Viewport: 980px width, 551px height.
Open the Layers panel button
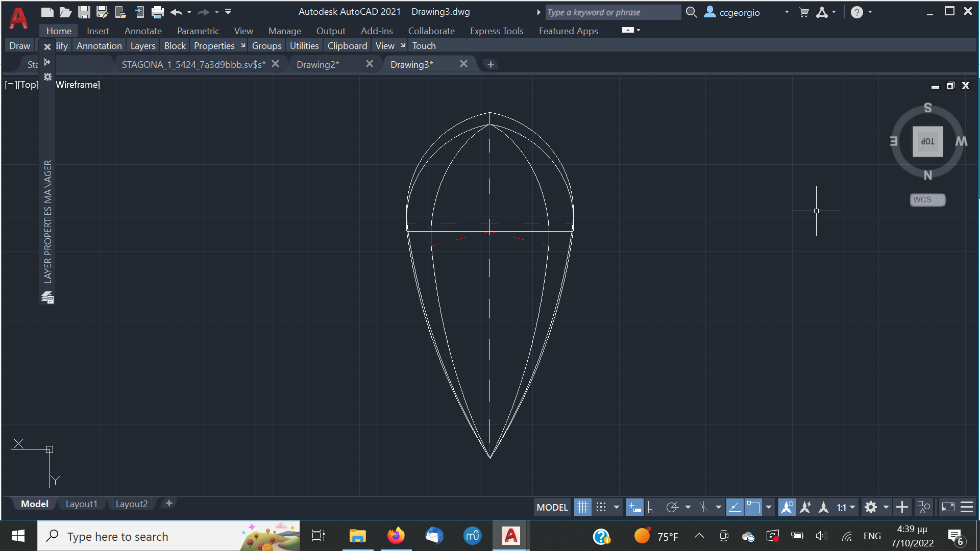[x=143, y=45]
